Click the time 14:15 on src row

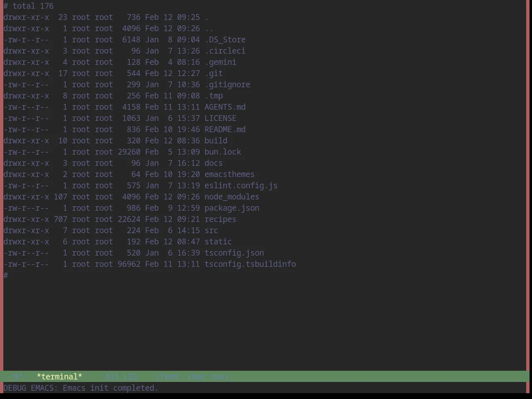[x=188, y=230]
